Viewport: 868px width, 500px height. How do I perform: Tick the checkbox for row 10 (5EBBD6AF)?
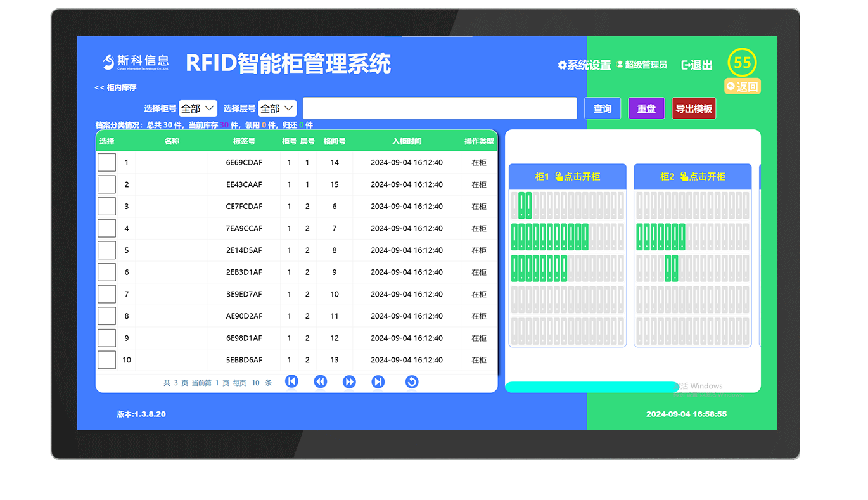coord(106,359)
